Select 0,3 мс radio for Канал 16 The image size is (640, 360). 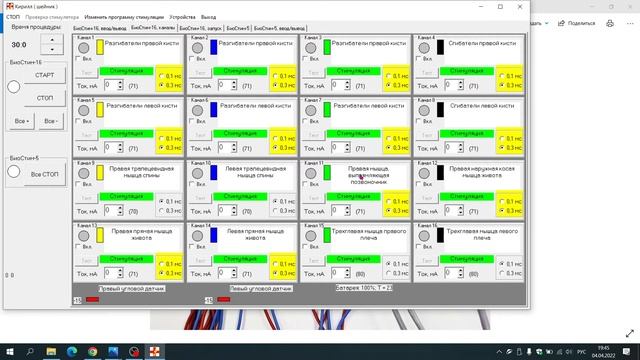coord(502,273)
